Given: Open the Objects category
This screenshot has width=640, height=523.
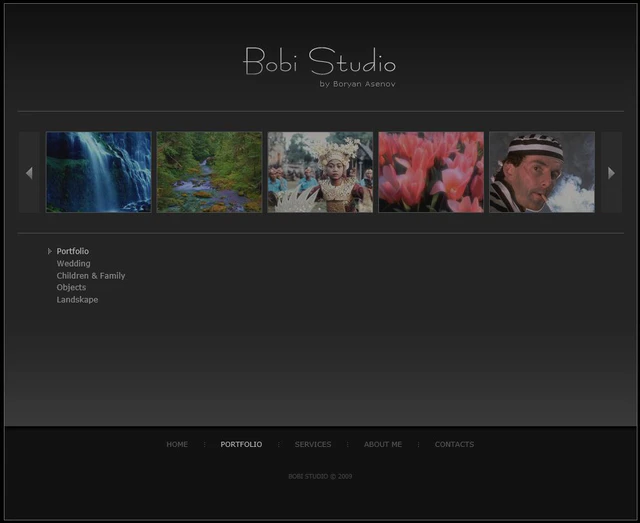Looking at the screenshot, I should (71, 287).
